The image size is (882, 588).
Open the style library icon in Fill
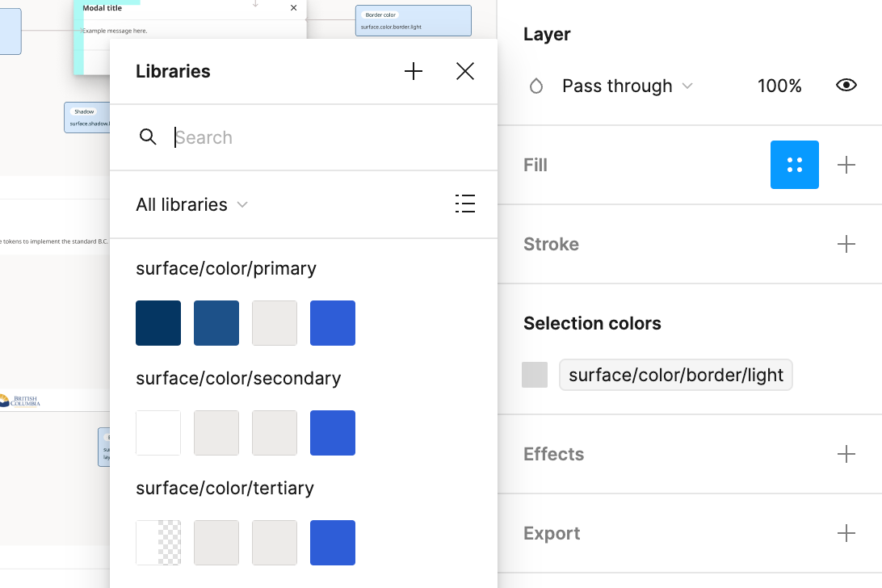[x=795, y=165]
